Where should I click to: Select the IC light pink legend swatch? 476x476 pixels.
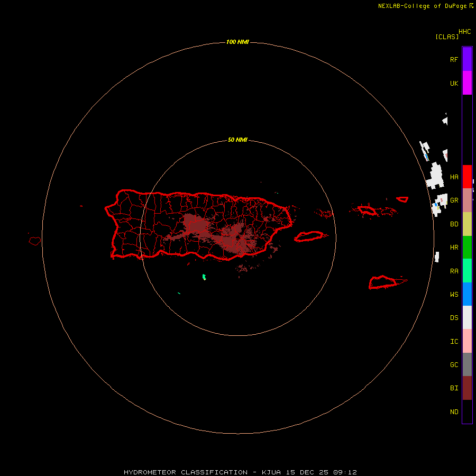(467, 341)
